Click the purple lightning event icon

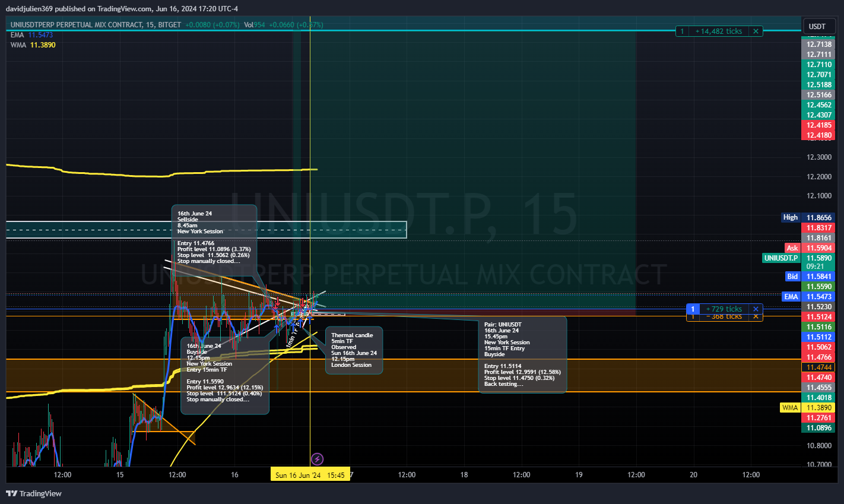click(x=317, y=459)
